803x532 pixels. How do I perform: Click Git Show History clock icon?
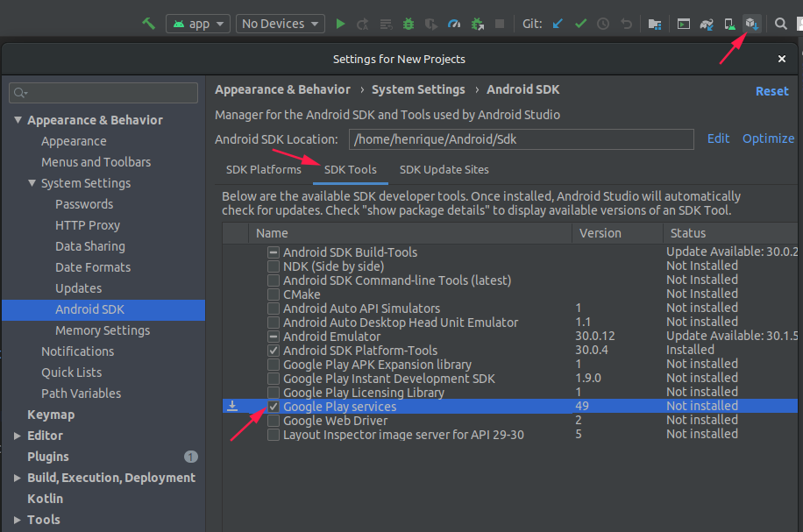coord(603,24)
